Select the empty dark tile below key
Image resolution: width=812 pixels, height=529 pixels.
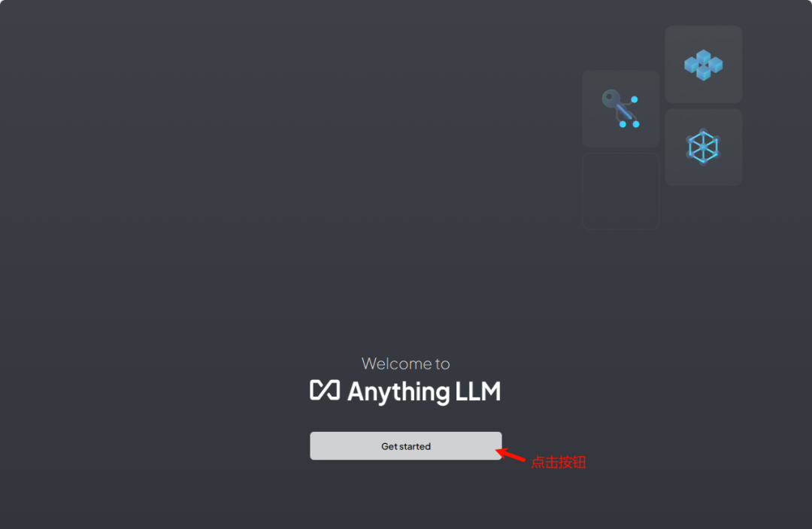(620, 191)
